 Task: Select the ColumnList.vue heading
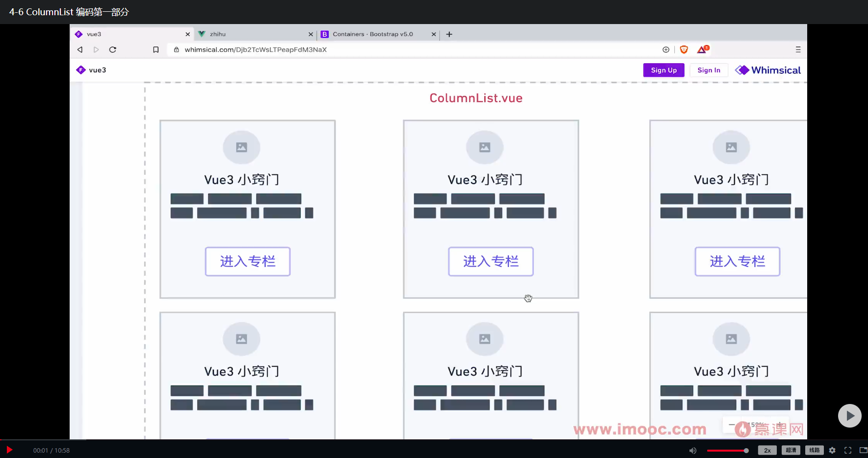pos(476,98)
